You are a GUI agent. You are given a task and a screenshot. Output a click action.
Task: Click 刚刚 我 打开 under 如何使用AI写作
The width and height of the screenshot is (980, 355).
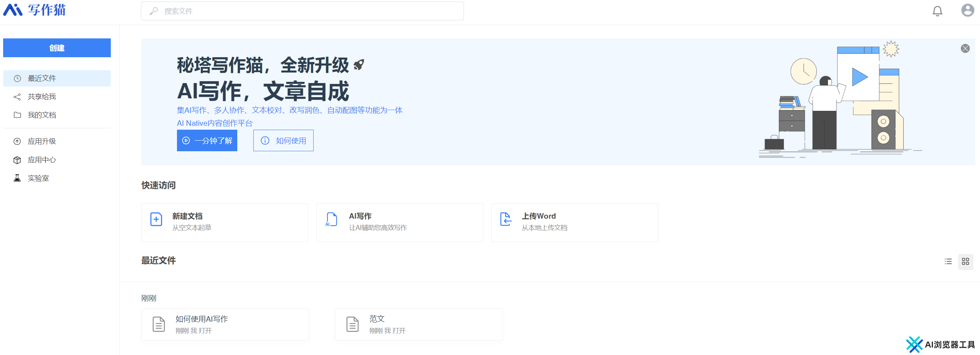(194, 331)
